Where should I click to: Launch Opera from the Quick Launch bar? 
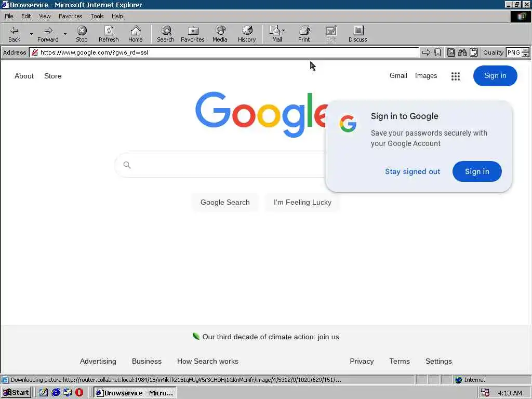coord(79,393)
